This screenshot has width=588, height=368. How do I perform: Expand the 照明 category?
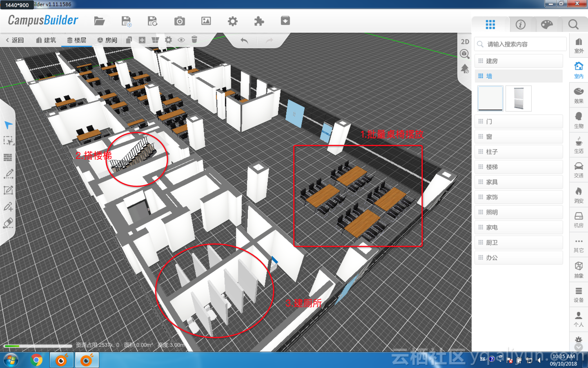point(519,212)
